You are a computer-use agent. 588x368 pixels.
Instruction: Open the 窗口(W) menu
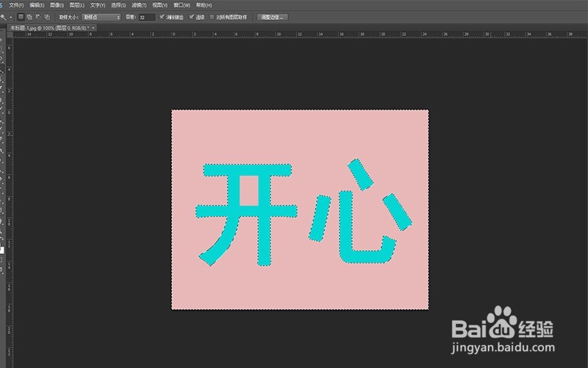182,5
